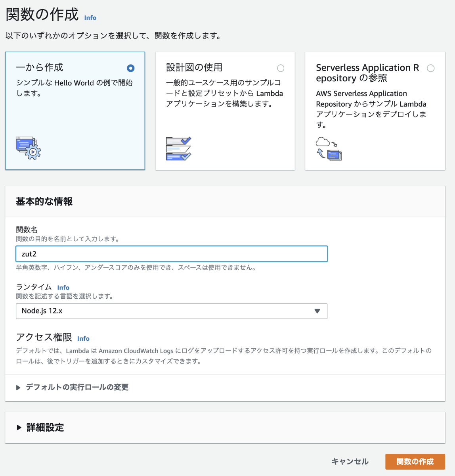Open the Info link next to 関数の作成
The height and width of the screenshot is (476, 455).
[90, 18]
